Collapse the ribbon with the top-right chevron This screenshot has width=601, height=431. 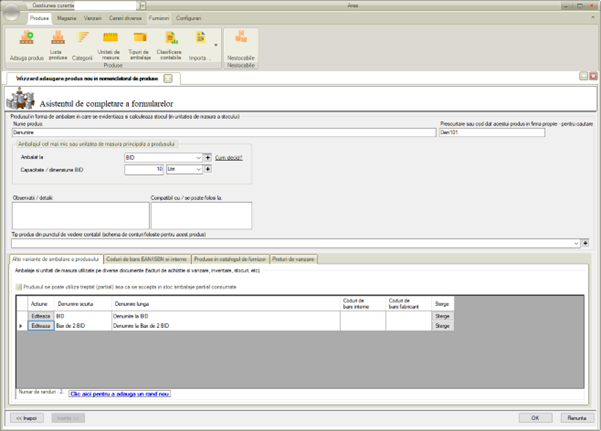click(x=593, y=18)
